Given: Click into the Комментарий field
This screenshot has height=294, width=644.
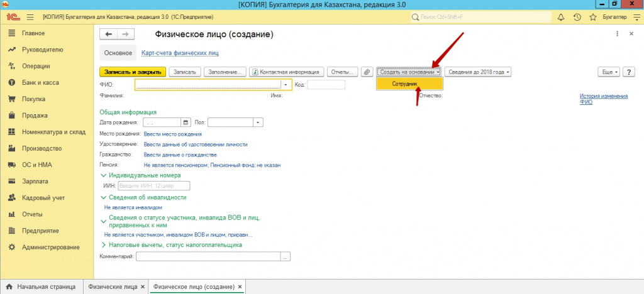Looking at the screenshot, I should coord(209,256).
